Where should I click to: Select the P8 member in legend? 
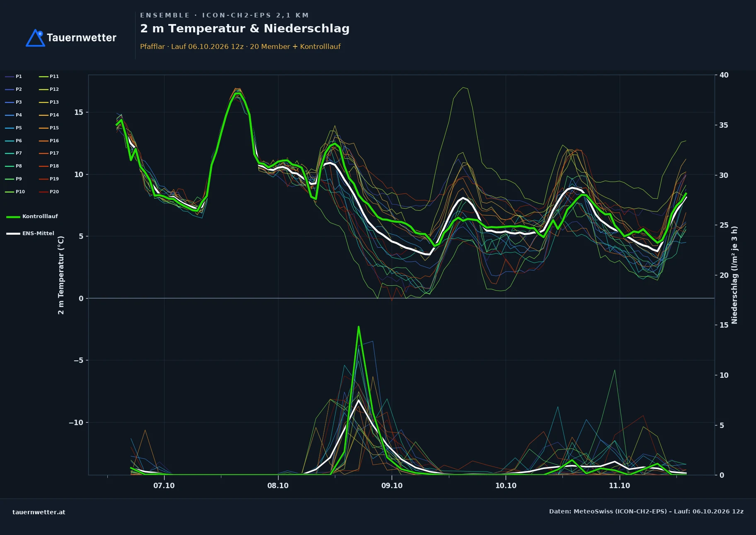14,166
